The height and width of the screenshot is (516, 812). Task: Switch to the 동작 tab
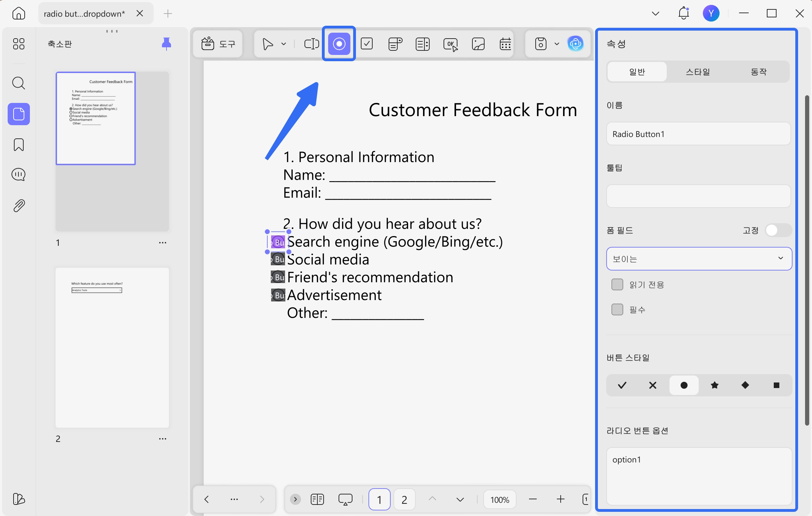(758, 72)
